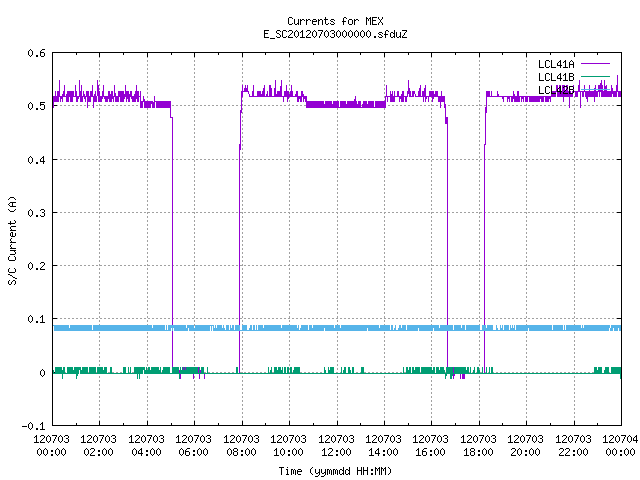Click the "120703 22:00" x-axis tick label
Image resolution: width=640 pixels, height=480 pixels.
point(573,446)
